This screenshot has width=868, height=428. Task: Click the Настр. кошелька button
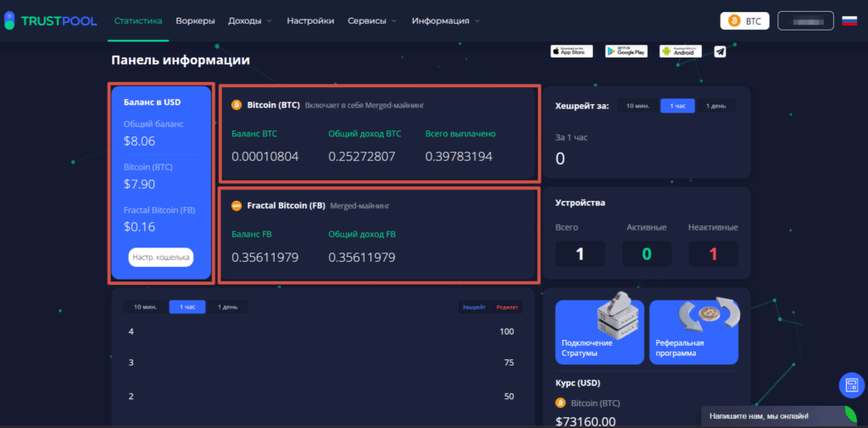161,257
